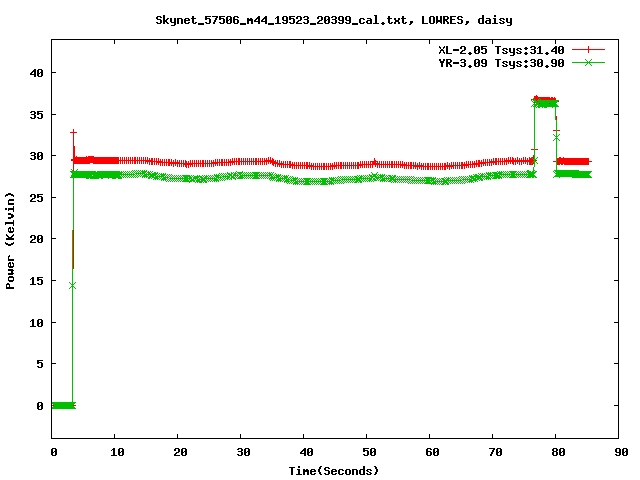Select legend entry YR-3.09 Tsys:30.90
Image resolution: width=640 pixels, height=480 pixels.
pyautogui.click(x=501, y=63)
